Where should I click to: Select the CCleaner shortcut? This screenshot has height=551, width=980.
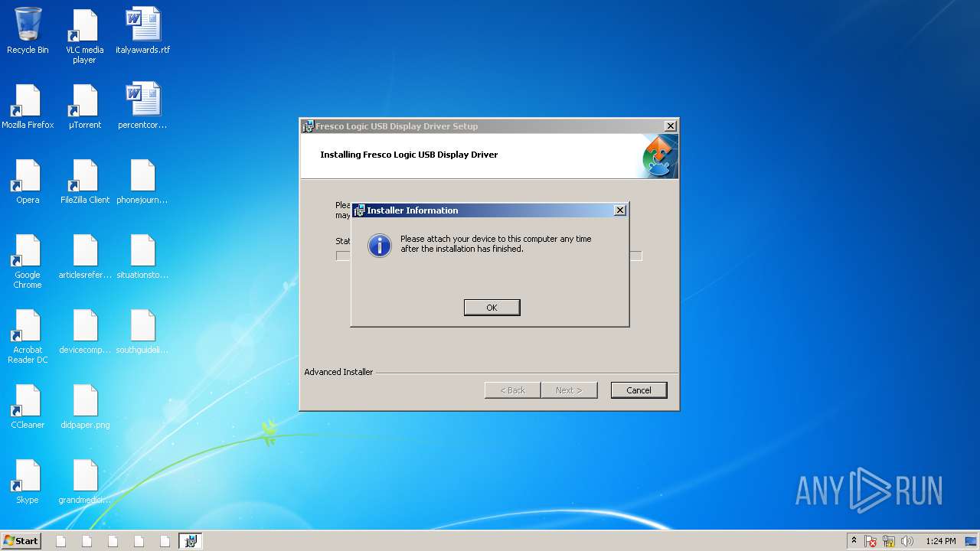28,406
